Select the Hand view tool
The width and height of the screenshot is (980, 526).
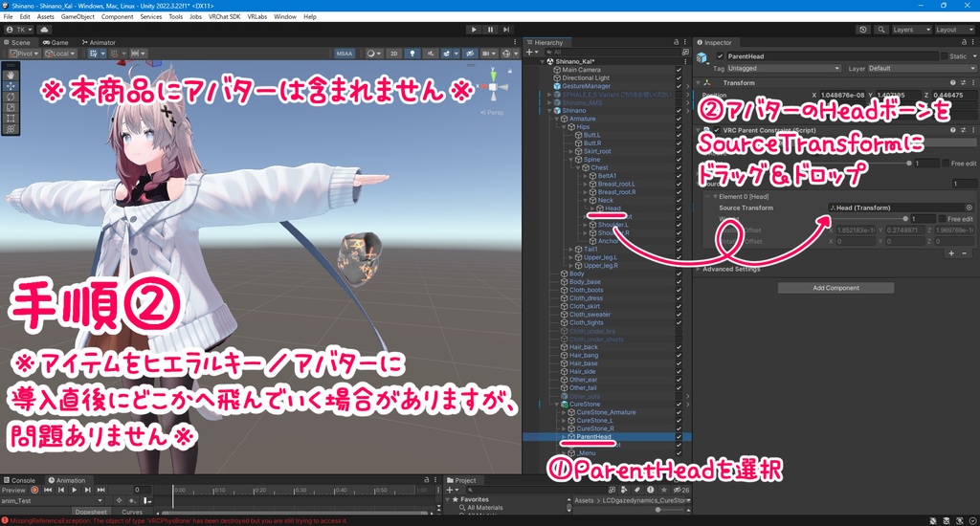pos(11,75)
